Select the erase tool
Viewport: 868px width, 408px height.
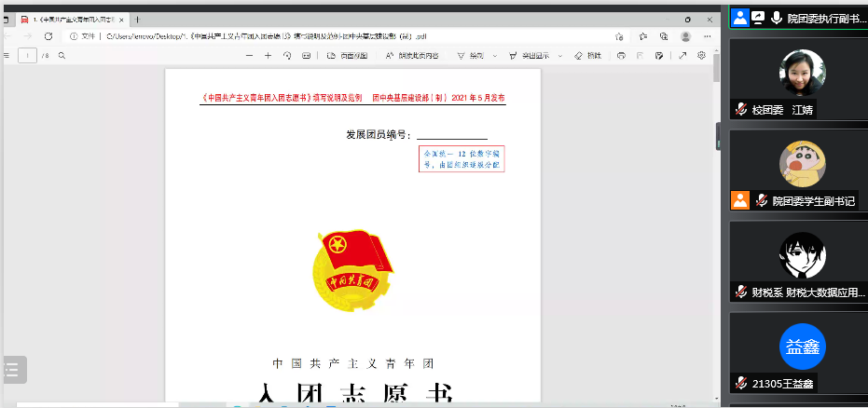tap(588, 55)
